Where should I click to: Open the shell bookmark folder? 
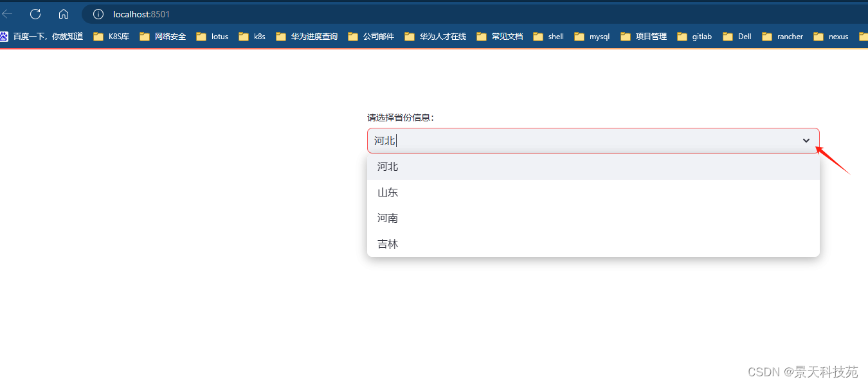point(548,37)
